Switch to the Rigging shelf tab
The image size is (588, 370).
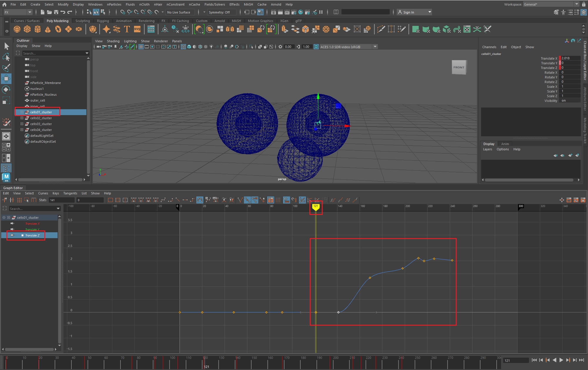tap(103, 21)
